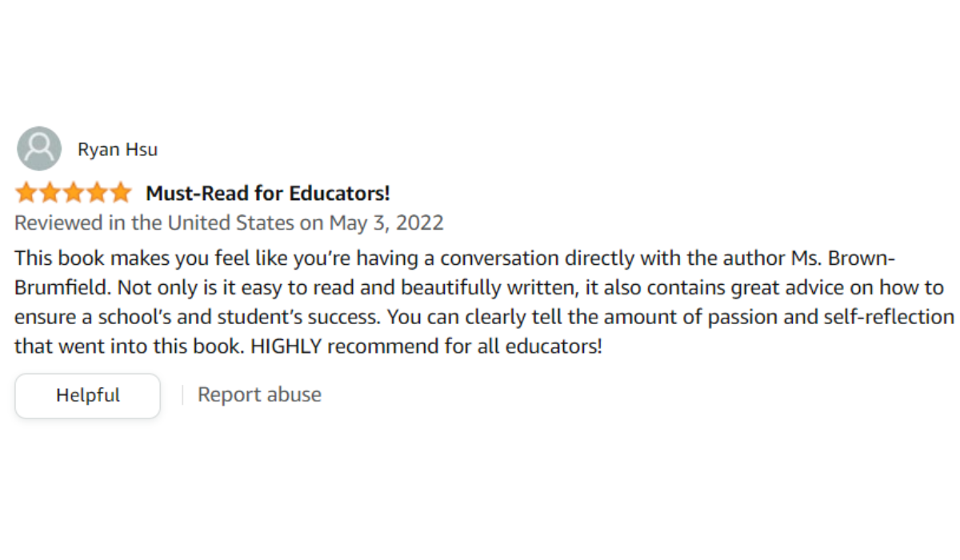960x560 pixels.
Task: Click the fourth orange rating star
Action: coord(96,193)
